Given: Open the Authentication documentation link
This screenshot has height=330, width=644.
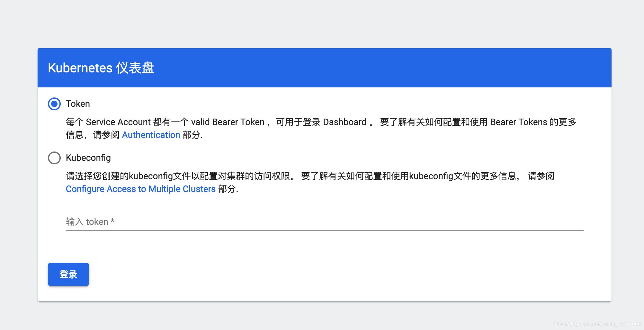Looking at the screenshot, I should point(151,135).
